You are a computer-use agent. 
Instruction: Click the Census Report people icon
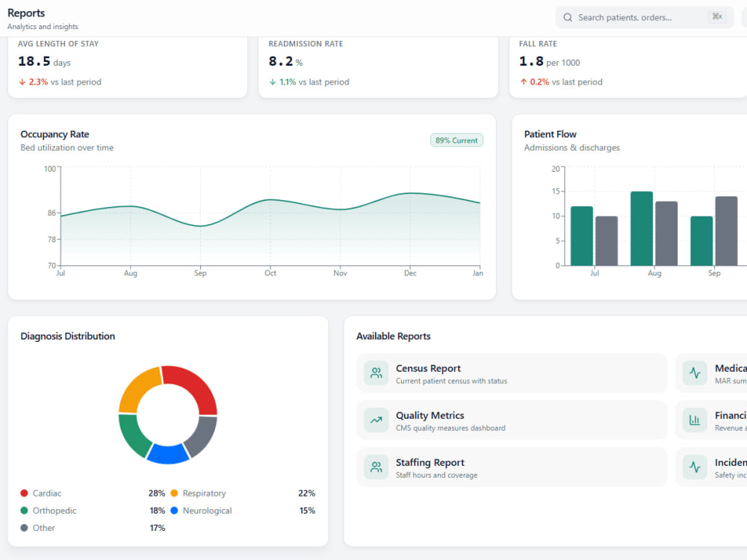click(376, 373)
